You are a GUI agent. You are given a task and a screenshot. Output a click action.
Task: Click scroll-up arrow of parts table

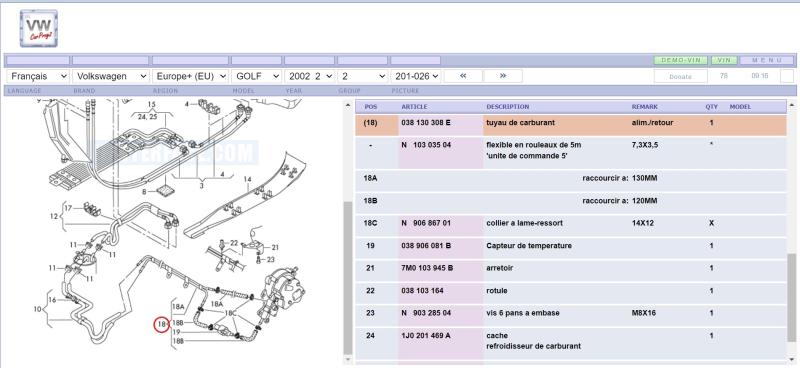791,104
